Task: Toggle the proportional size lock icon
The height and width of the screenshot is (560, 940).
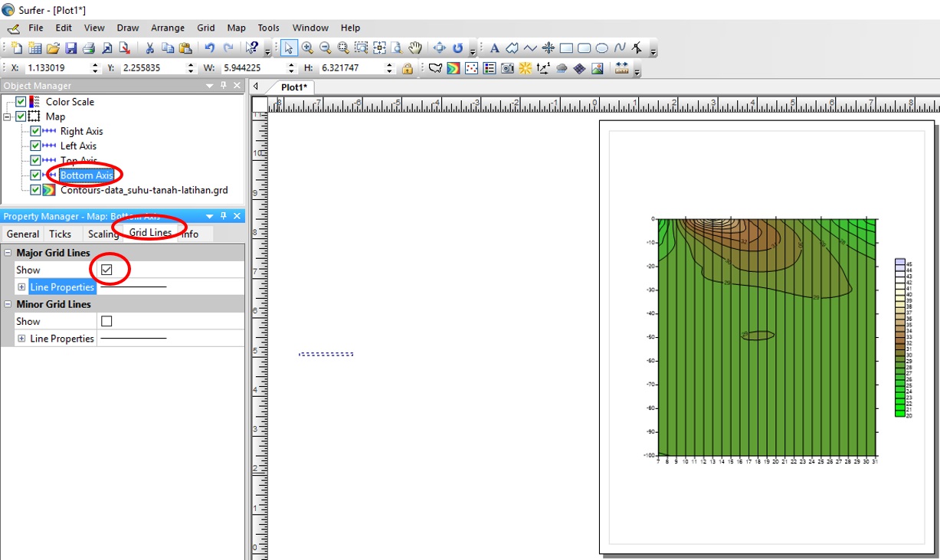Action: click(x=408, y=68)
